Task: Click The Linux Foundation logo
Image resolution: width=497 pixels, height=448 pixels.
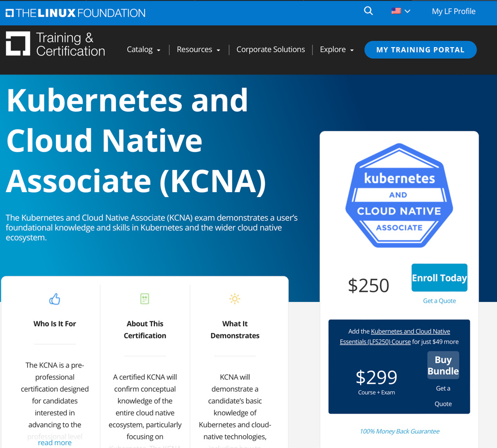Action: 75,13
